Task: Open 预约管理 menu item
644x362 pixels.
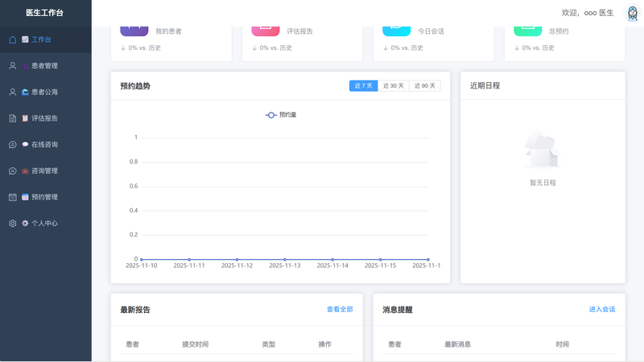Action: (46, 197)
